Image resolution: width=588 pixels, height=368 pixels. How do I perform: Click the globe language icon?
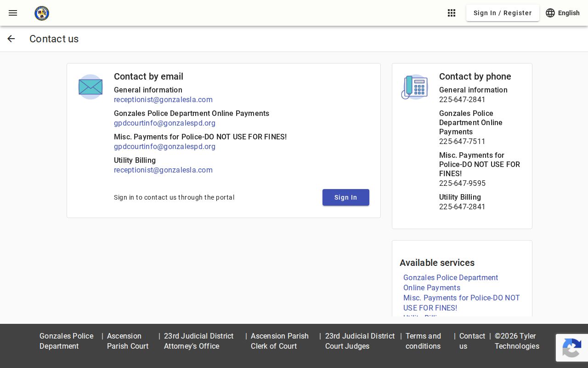(x=550, y=13)
